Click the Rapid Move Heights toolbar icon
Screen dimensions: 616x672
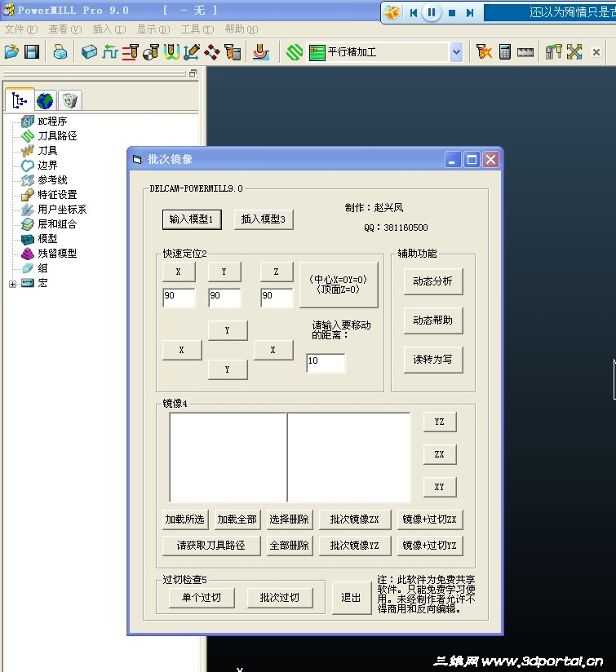(x=131, y=52)
